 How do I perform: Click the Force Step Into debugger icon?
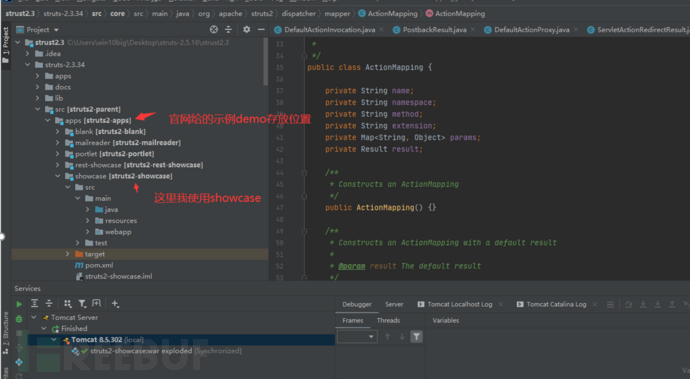point(657,304)
